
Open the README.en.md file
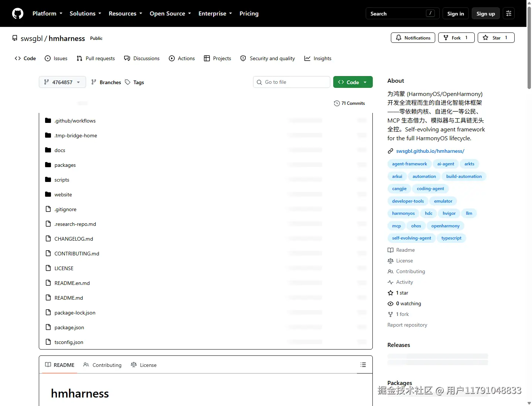click(x=72, y=283)
